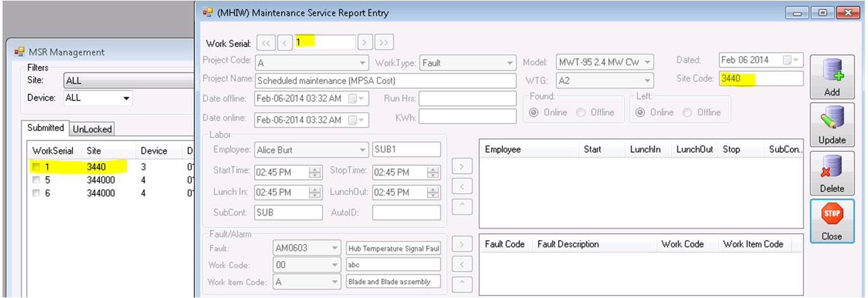The image size is (868, 298).
Task: Click the Close stop sign button
Action: coord(832,220)
